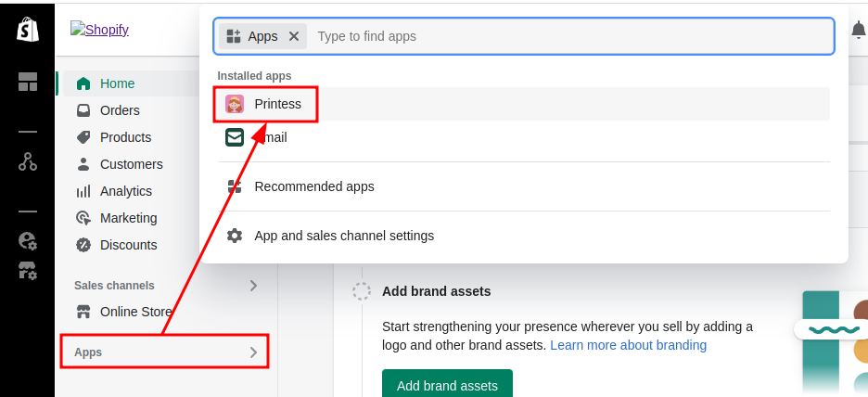Click the Online Store storefront icon

tap(83, 312)
